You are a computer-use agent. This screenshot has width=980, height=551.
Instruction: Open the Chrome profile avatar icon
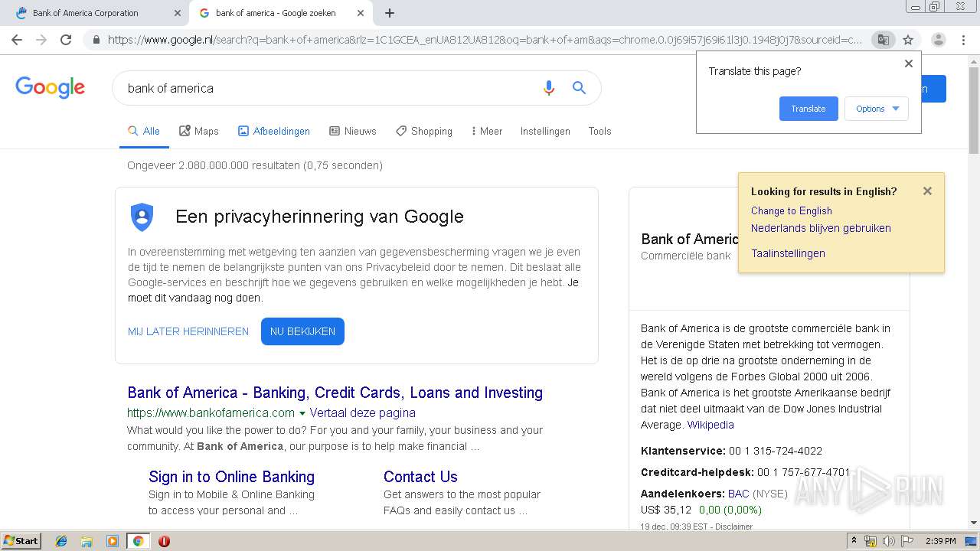coord(938,40)
